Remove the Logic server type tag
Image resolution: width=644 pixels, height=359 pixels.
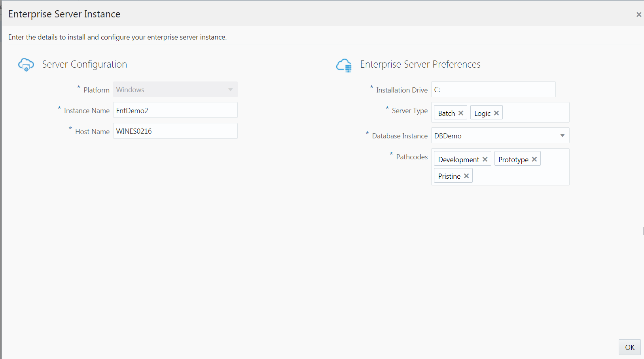coord(496,113)
